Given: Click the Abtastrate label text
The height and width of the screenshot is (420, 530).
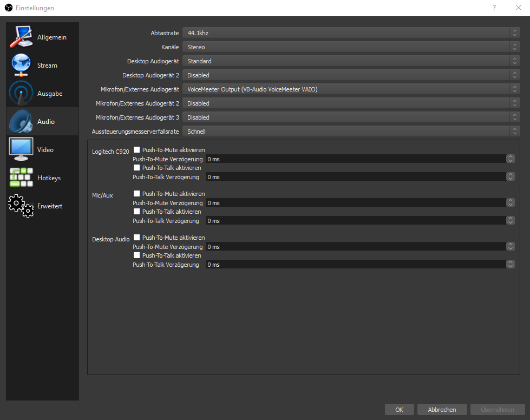Looking at the screenshot, I should [165, 33].
